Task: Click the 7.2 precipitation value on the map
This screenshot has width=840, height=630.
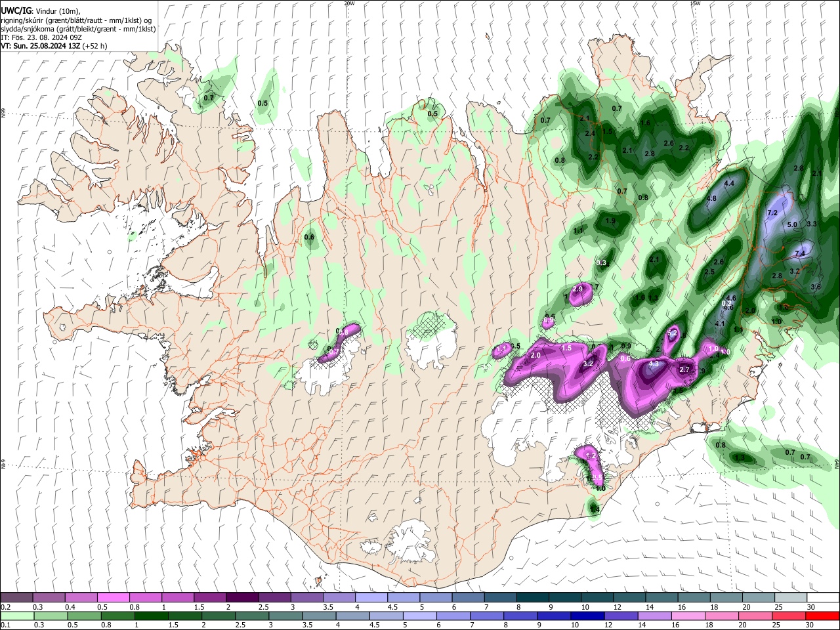Action: pos(772,213)
